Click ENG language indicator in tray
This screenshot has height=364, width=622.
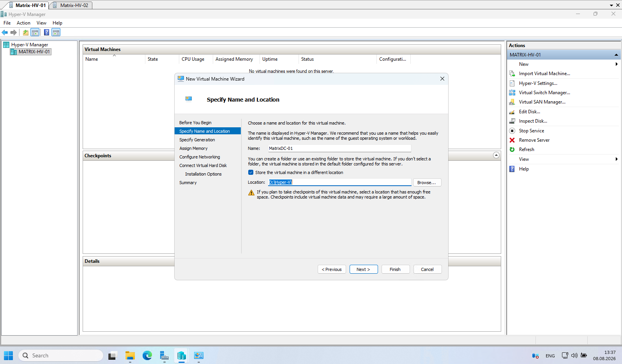(550, 356)
